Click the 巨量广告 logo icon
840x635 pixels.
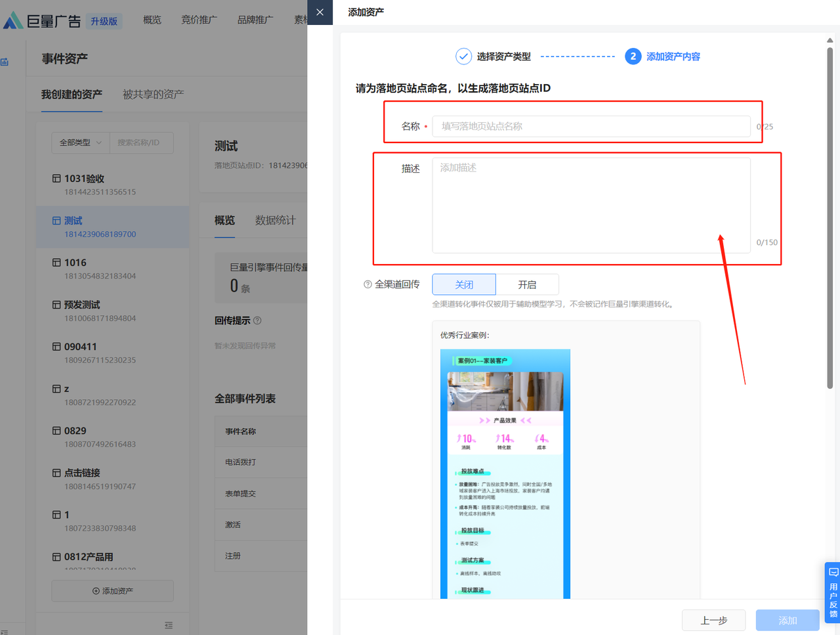click(12, 20)
